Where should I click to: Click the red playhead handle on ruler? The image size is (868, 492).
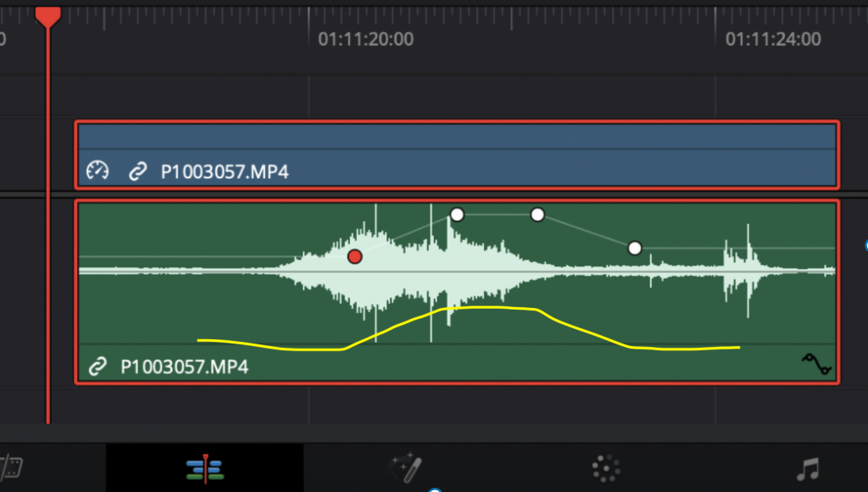(48, 15)
